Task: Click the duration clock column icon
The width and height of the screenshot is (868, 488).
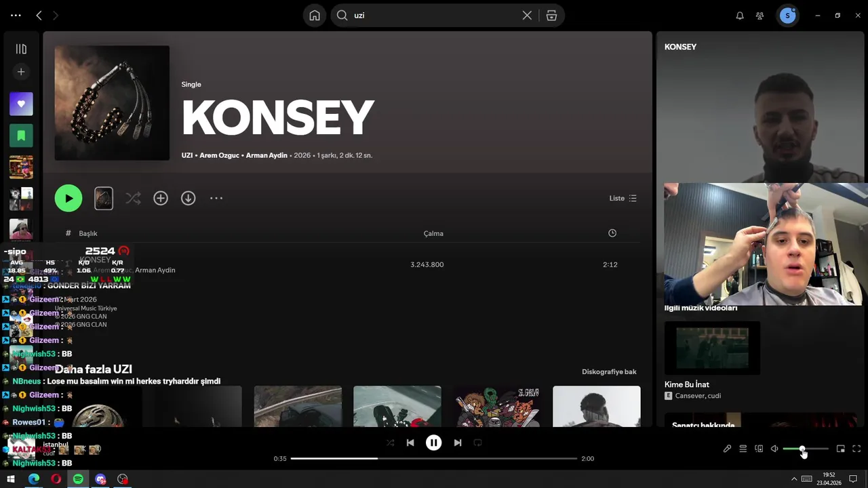Action: pyautogui.click(x=612, y=233)
